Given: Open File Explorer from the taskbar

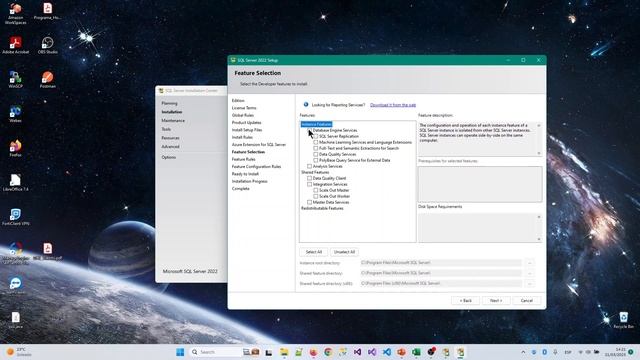Looking at the screenshot, I should pos(284,352).
